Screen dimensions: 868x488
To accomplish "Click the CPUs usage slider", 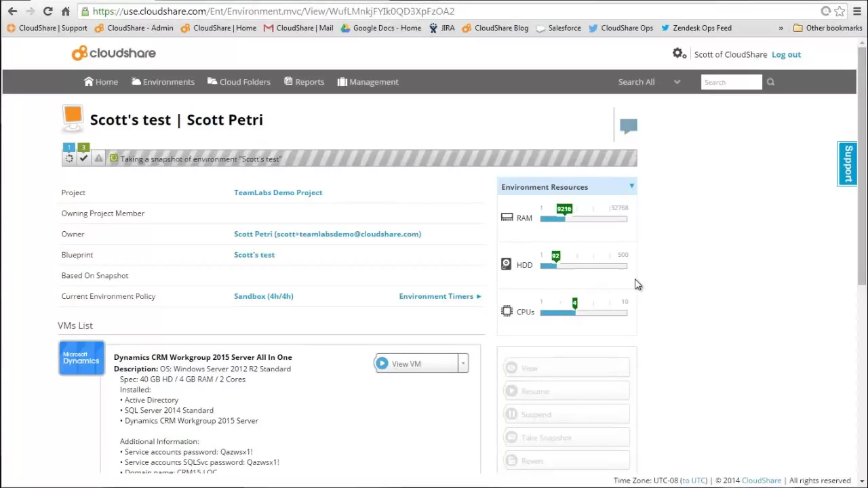I will 583,312.
